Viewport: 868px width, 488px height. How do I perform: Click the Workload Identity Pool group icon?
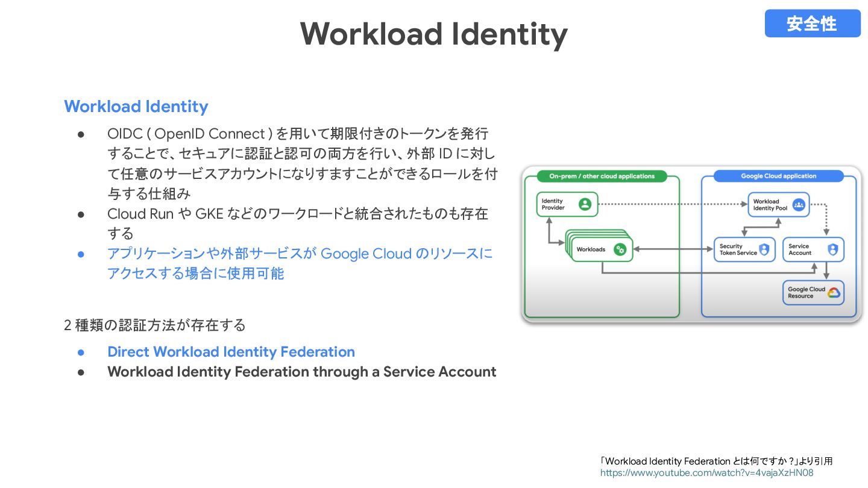click(x=799, y=205)
